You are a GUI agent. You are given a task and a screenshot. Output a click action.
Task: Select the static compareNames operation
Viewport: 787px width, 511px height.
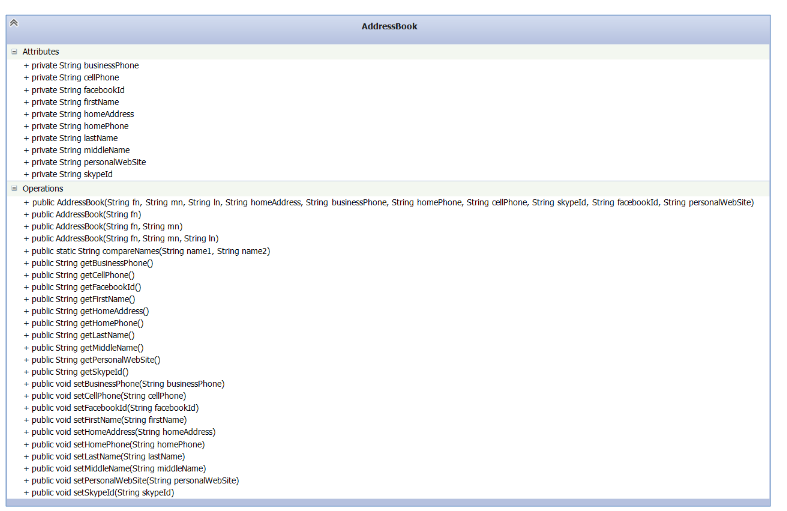[x=147, y=251]
